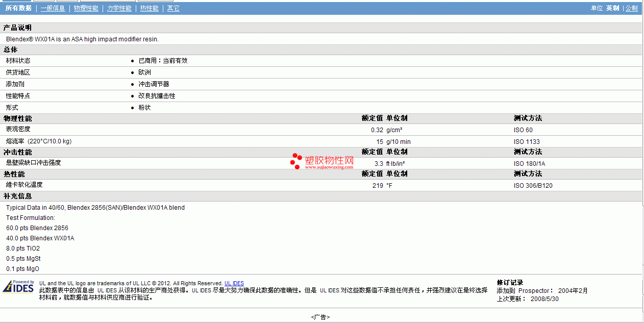Click the test method ISO 60
The image size is (644, 323).
coord(523,130)
